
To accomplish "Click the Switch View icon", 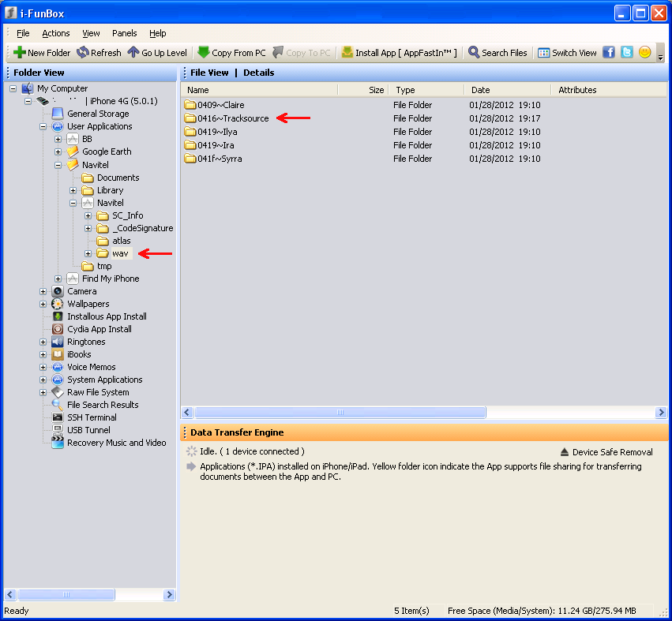I will coord(543,53).
